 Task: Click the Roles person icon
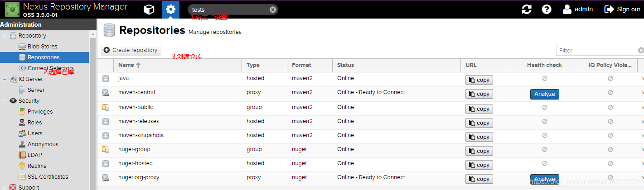(22, 123)
